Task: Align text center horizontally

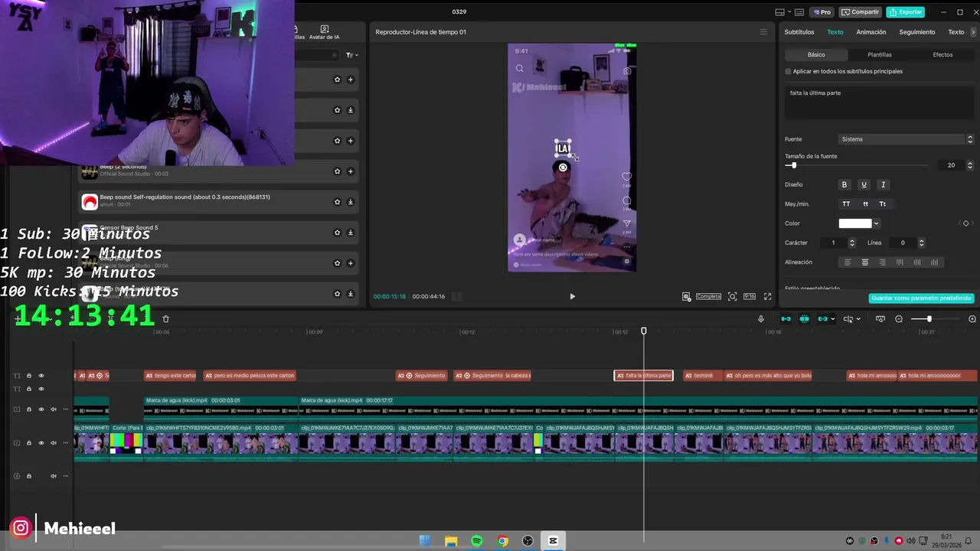Action: pyautogui.click(x=865, y=262)
